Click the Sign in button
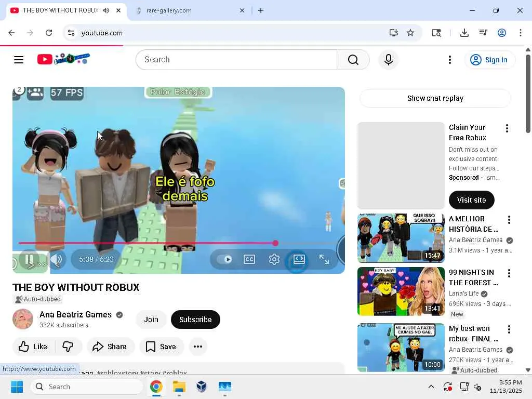 tap(489, 60)
